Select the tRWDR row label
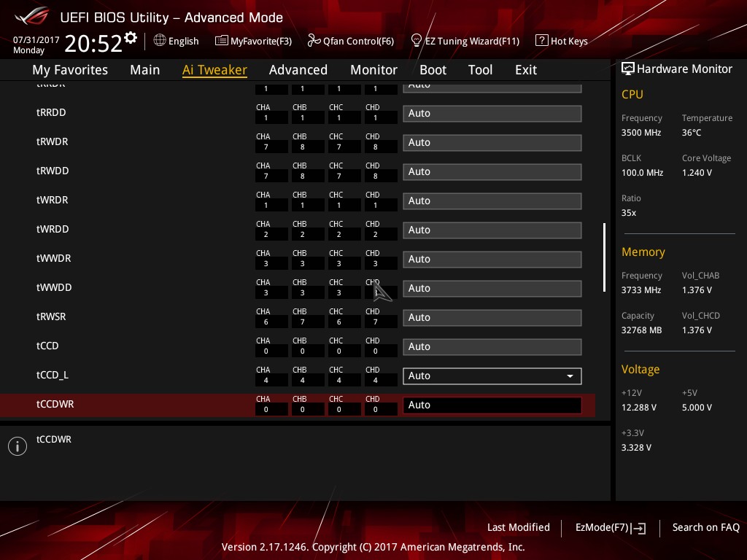 click(x=53, y=141)
